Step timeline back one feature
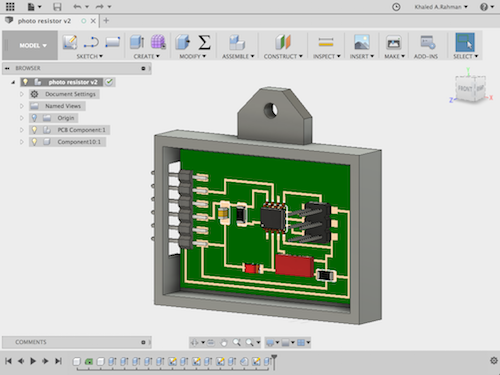Screen dimensions: 500x375 tap(21, 361)
